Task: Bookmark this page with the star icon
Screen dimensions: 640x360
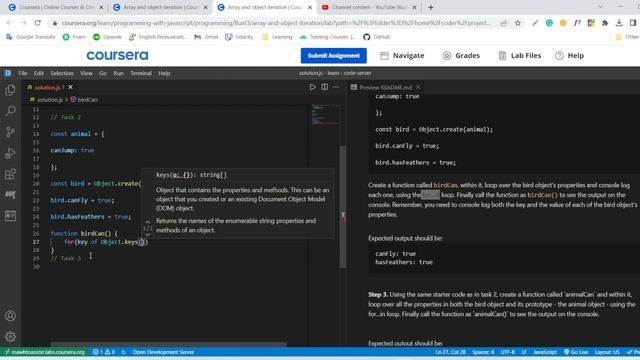Action: coord(518,23)
